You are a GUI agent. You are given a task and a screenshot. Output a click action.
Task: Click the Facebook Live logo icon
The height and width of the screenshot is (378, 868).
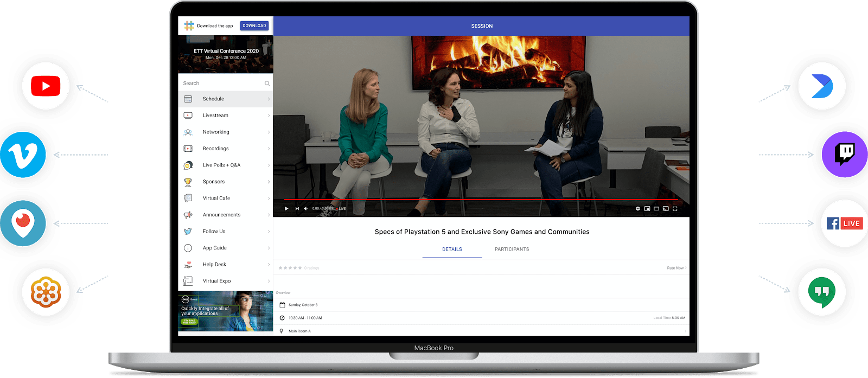(x=845, y=223)
